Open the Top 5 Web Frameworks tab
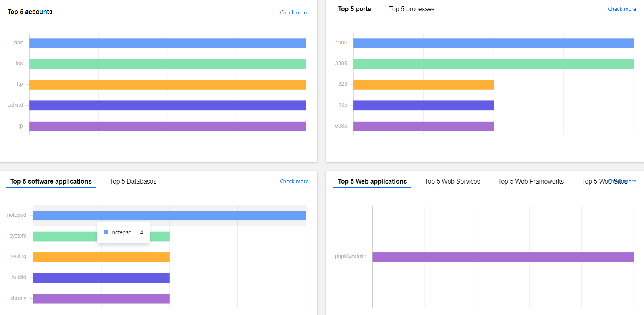 click(x=531, y=182)
